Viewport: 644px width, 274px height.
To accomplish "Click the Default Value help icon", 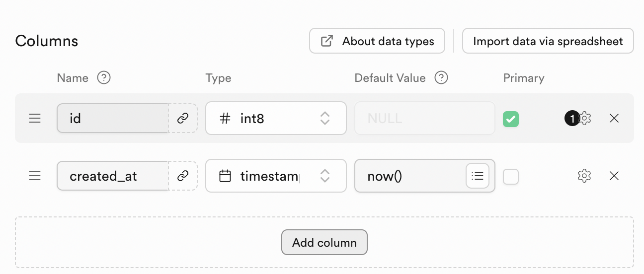I will coord(441,78).
